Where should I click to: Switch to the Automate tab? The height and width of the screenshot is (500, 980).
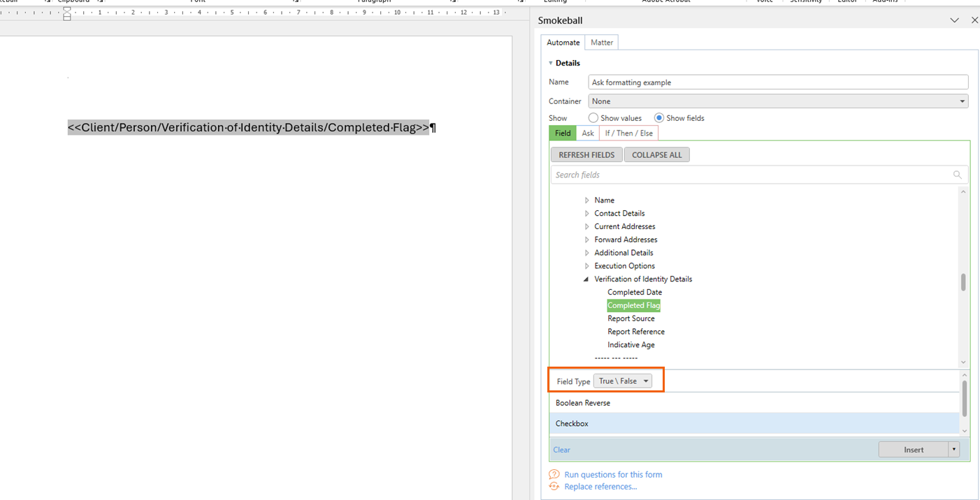[x=563, y=43]
